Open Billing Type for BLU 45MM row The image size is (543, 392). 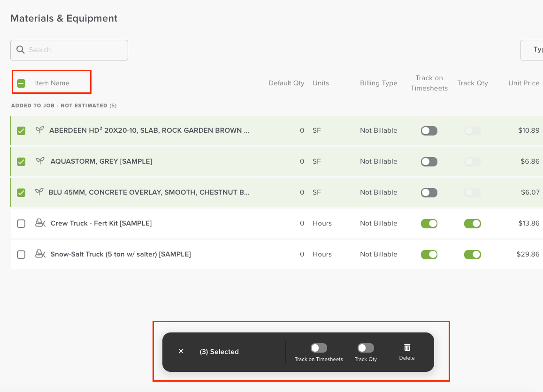[x=378, y=193]
